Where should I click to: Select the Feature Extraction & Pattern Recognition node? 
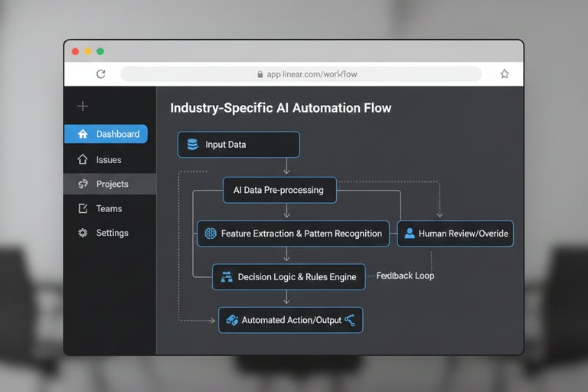293,234
